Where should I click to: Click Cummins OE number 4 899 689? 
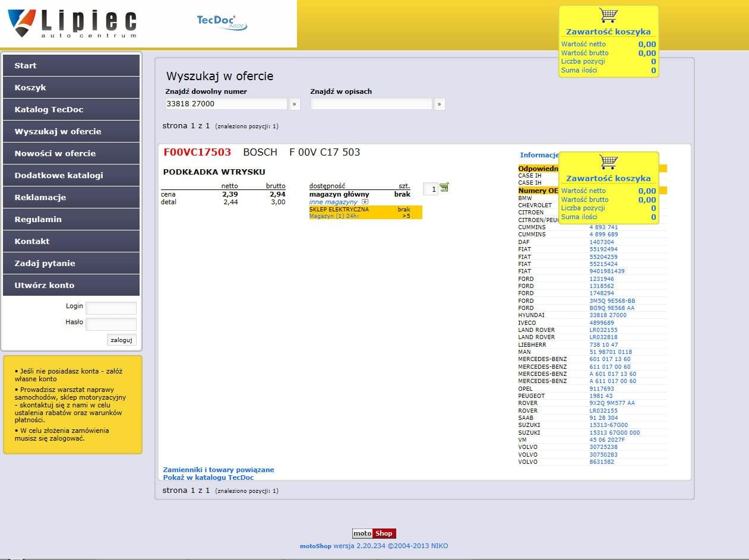(x=603, y=235)
